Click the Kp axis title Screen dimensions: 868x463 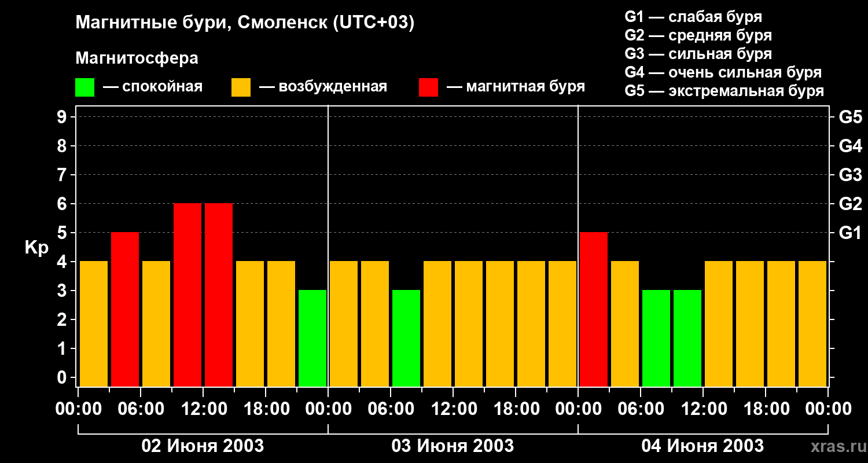[36, 248]
